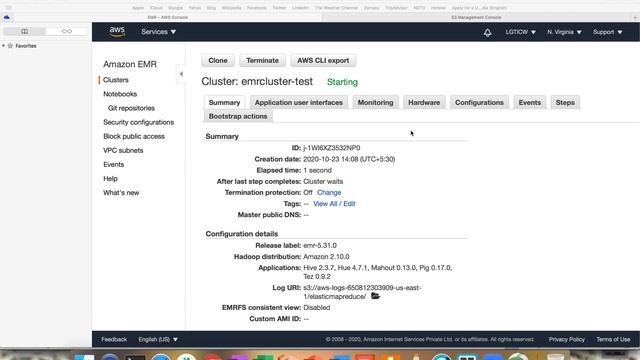Open the English (US) language dropdown
Viewport: 640px width, 360px height.
pyautogui.click(x=158, y=339)
